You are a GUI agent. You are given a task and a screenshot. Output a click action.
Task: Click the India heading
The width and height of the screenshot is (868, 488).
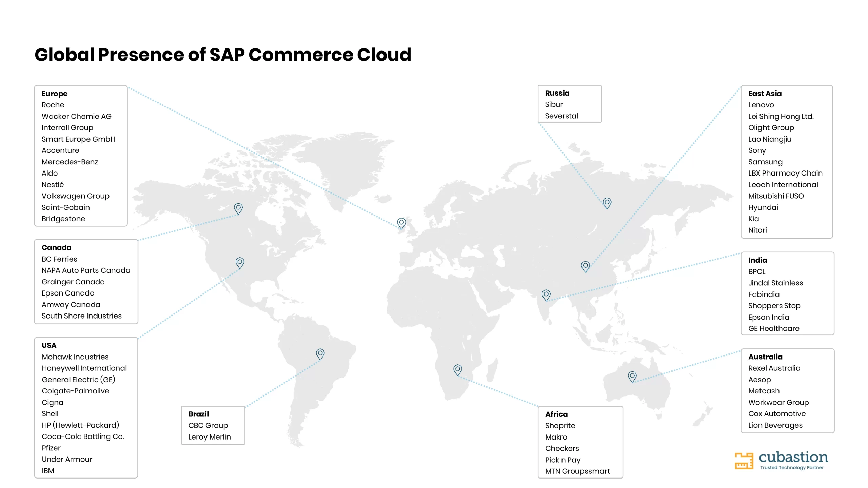coord(758,260)
